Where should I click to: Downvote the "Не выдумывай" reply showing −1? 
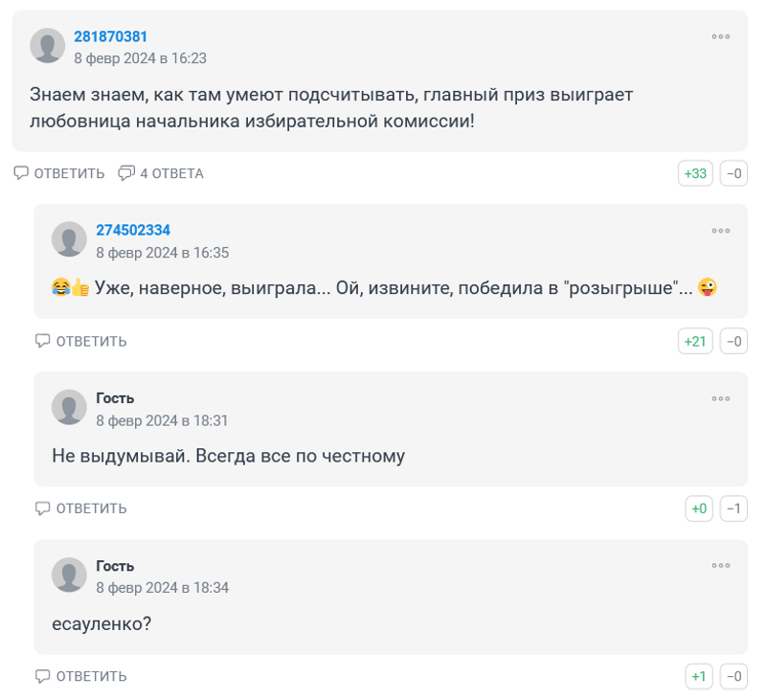(x=734, y=508)
